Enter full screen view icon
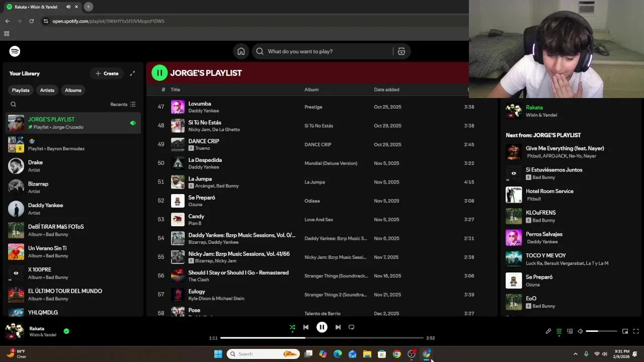The width and height of the screenshot is (644, 362). coord(636,331)
